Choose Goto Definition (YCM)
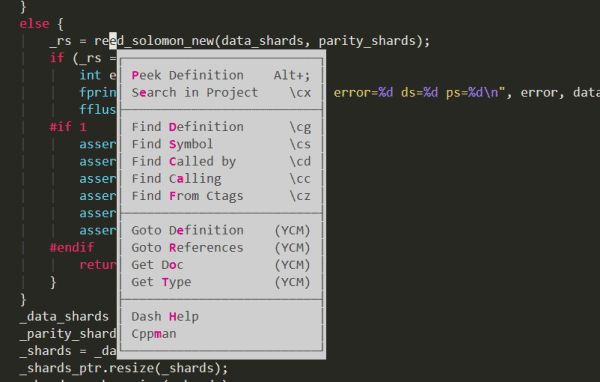 (x=221, y=230)
